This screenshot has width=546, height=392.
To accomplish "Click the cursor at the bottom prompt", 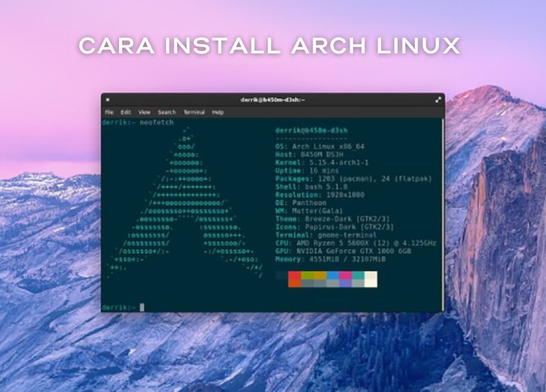I will 142,307.
